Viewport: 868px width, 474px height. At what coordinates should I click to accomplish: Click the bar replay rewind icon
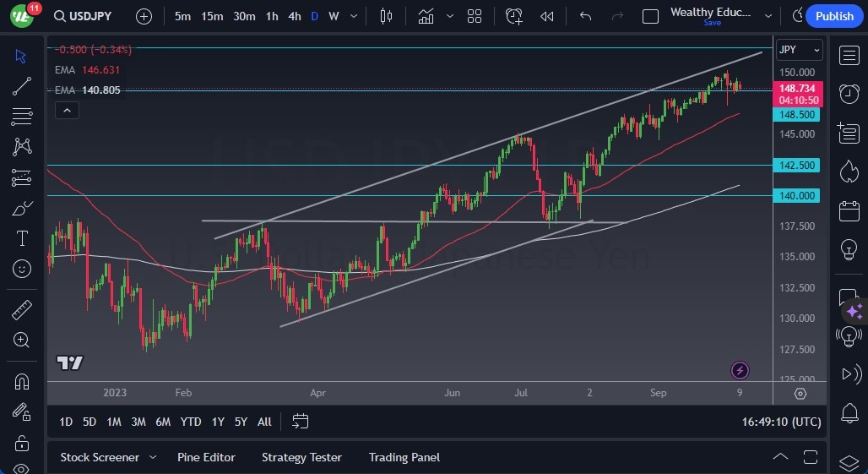tap(547, 16)
